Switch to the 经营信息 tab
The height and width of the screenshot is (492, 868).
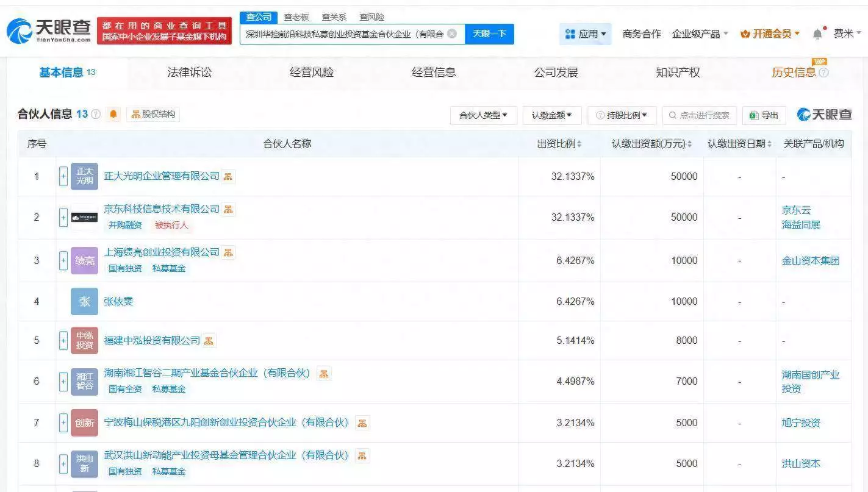point(434,73)
